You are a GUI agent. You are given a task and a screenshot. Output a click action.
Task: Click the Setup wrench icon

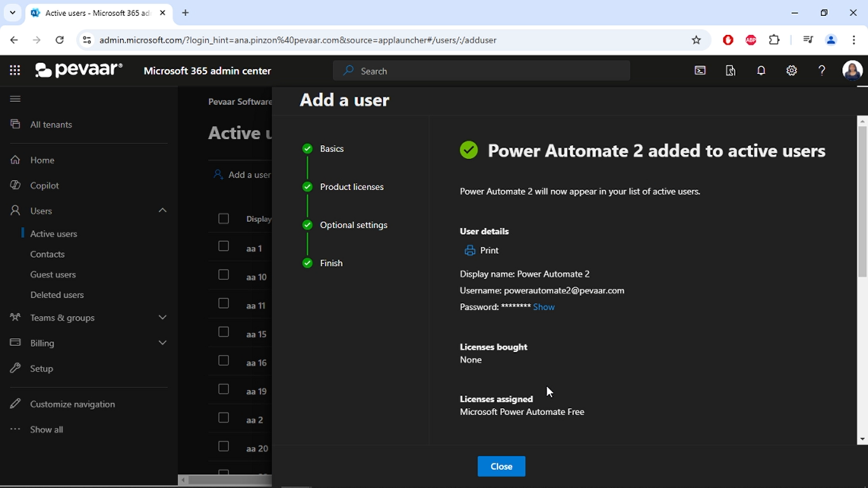tap(15, 369)
